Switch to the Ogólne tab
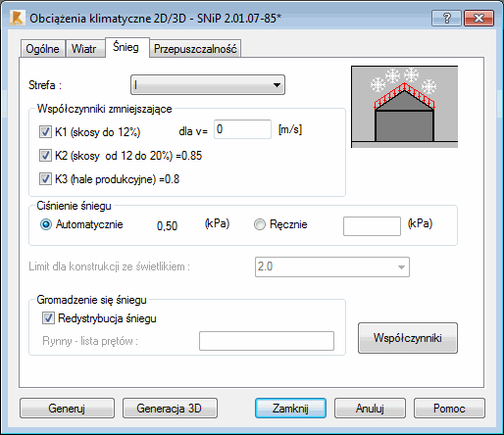This screenshot has height=435, width=504. [42, 49]
